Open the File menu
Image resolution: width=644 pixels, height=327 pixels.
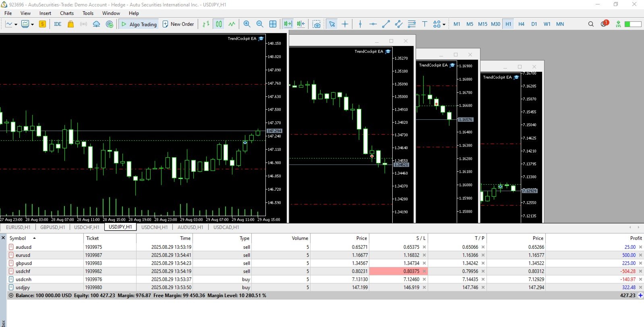tap(8, 13)
